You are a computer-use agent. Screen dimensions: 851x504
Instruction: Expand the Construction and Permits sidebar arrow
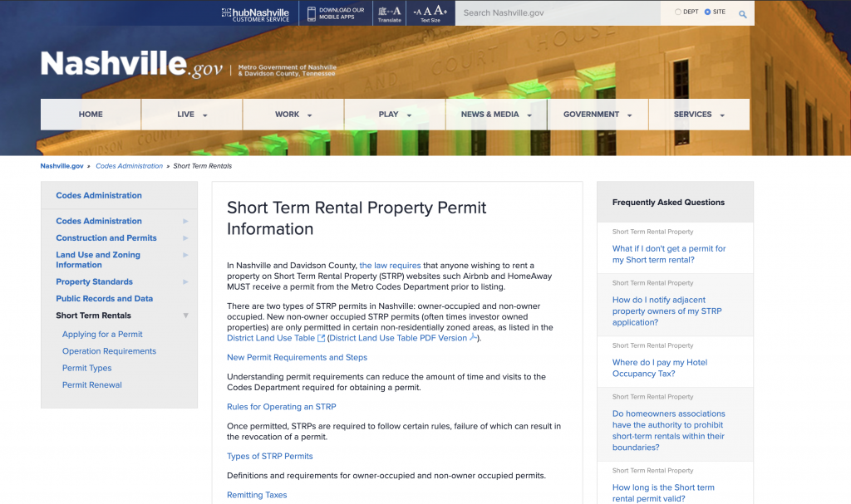point(185,238)
